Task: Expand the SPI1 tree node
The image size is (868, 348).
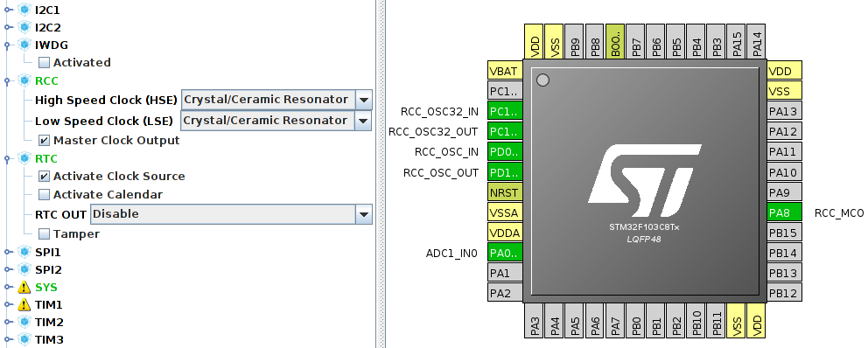Action: tap(7, 253)
